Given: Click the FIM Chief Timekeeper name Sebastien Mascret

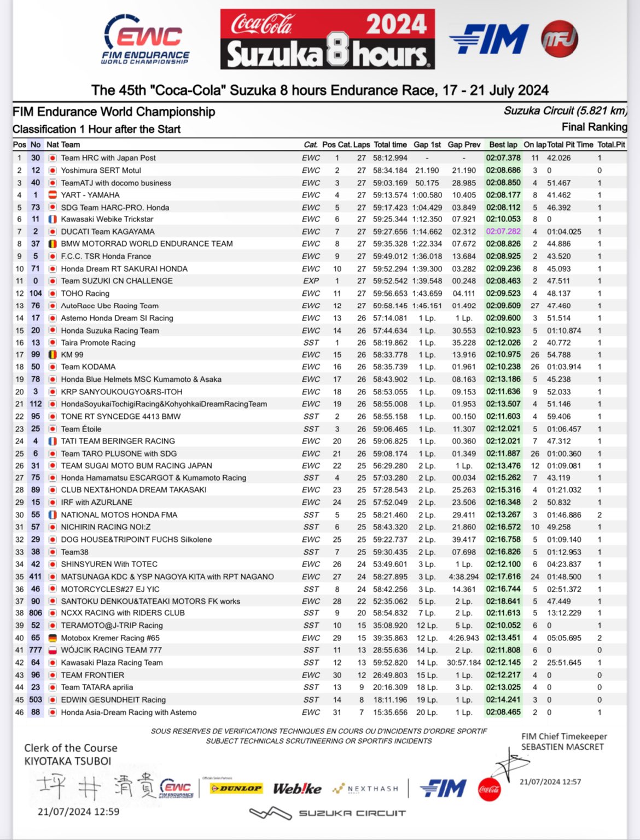Looking at the screenshot, I should tap(562, 747).
